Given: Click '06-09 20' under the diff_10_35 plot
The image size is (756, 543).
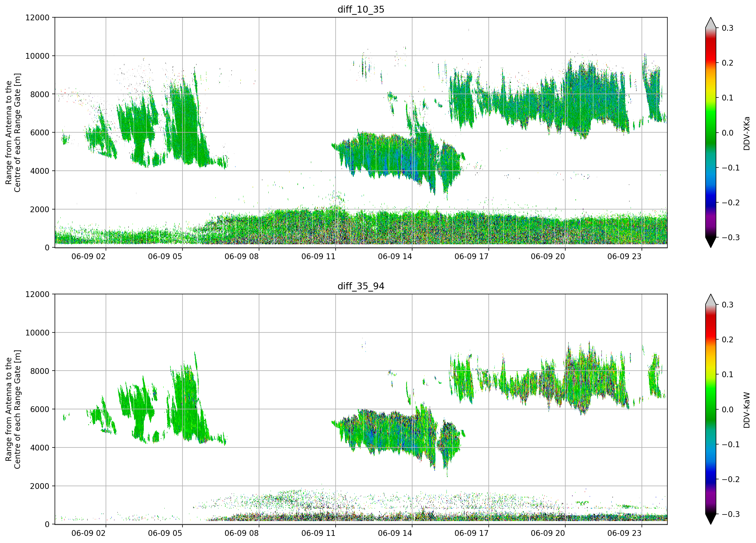Looking at the screenshot, I should click(548, 256).
